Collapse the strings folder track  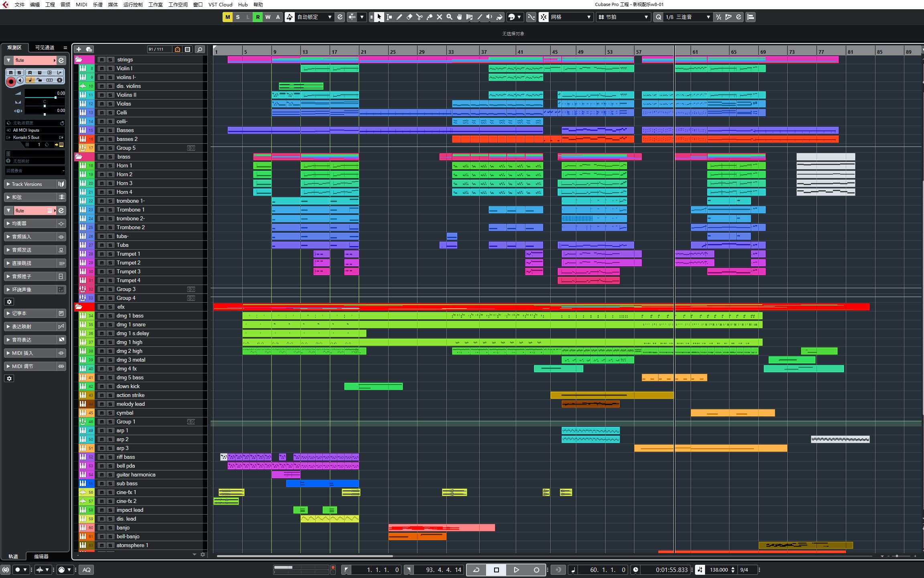point(79,60)
